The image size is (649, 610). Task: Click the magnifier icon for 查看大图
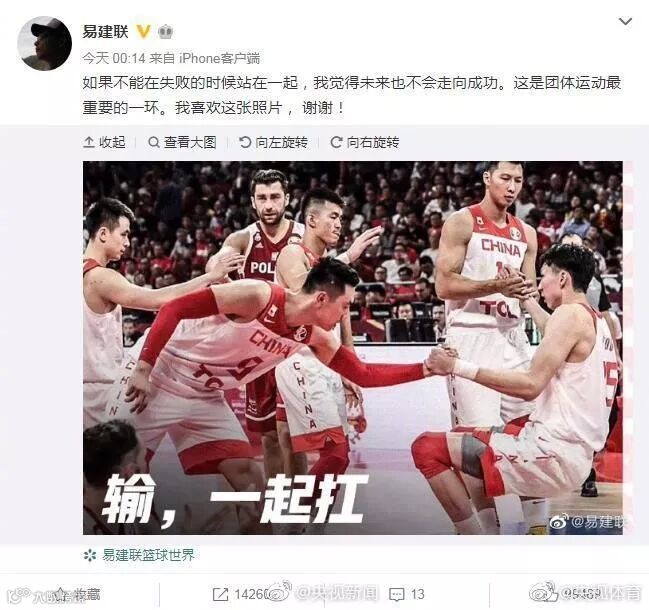click(154, 143)
